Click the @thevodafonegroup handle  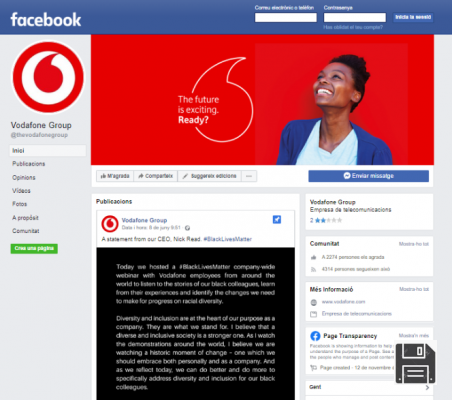pos(39,135)
